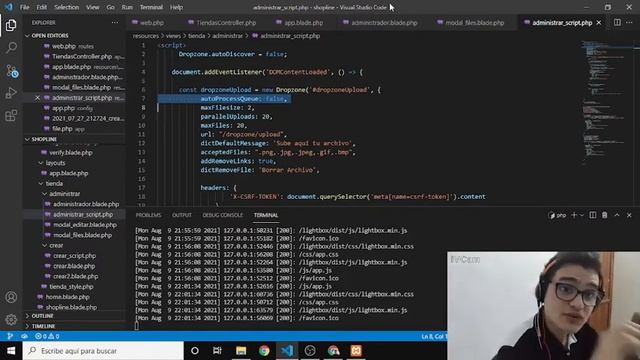Create a new terminal with plus icon
Image resolution: width=640 pixels, height=360 pixels.
point(574,215)
